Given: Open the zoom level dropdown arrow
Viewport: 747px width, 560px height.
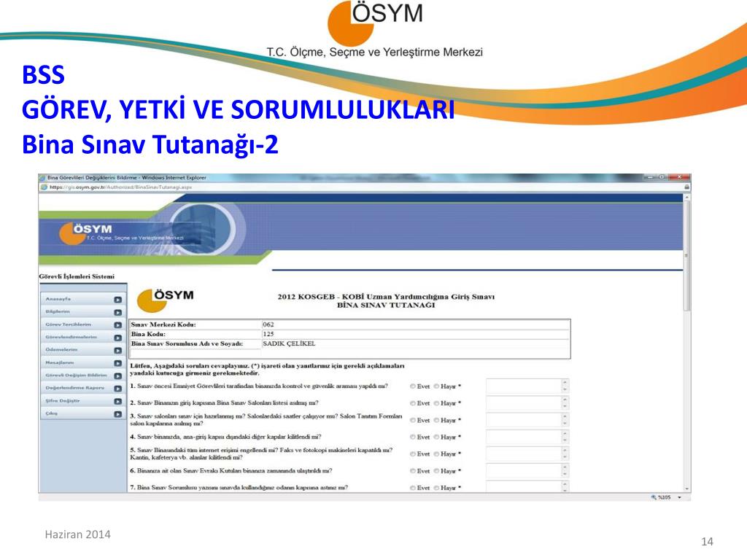Looking at the screenshot, I should click(x=679, y=497).
